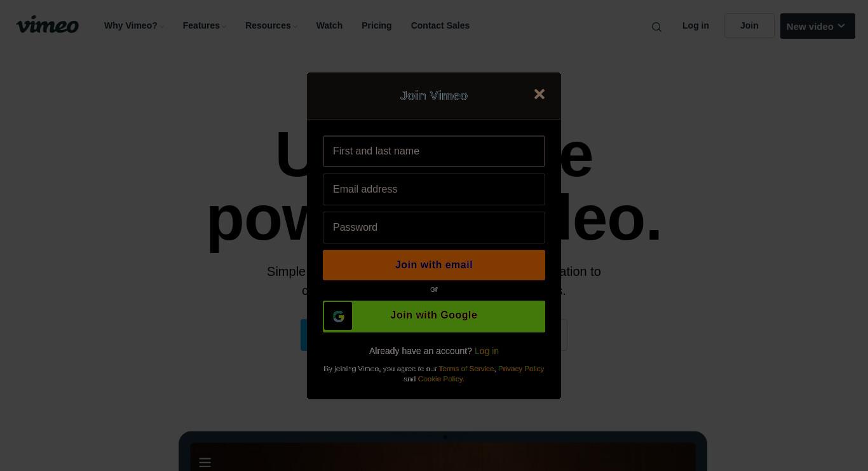Focus the First and last name field
The width and height of the screenshot is (868, 471).
[x=434, y=151]
